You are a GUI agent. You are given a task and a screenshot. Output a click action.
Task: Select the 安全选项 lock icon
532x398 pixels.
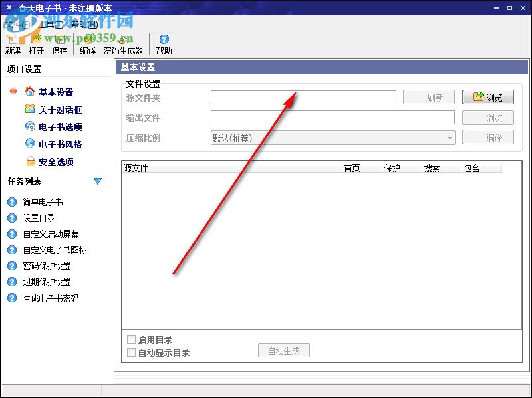click(31, 161)
